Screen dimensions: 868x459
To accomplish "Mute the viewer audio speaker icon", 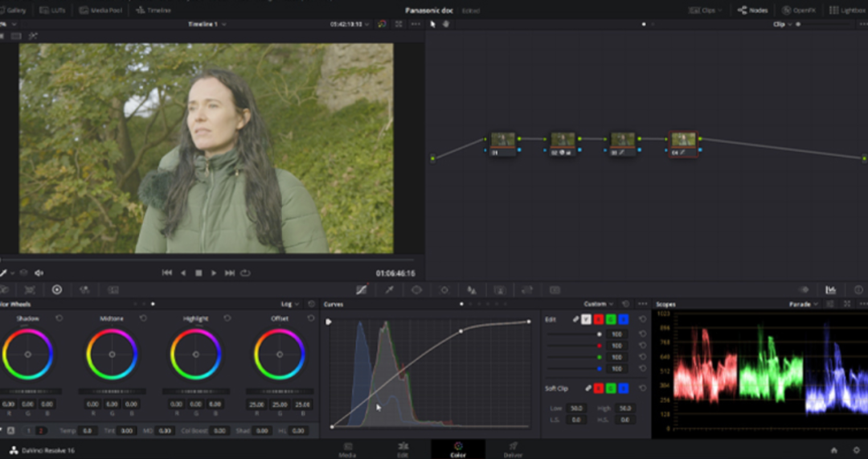I will pyautogui.click(x=39, y=273).
